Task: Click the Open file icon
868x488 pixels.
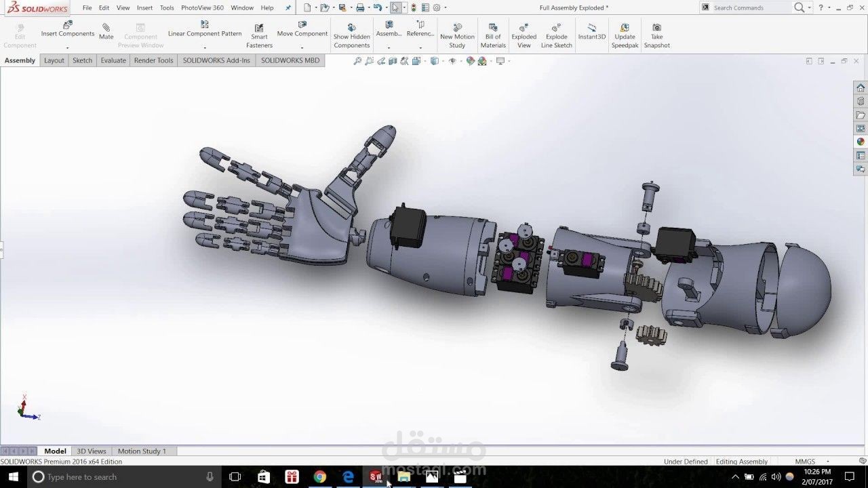Action: pos(325,7)
